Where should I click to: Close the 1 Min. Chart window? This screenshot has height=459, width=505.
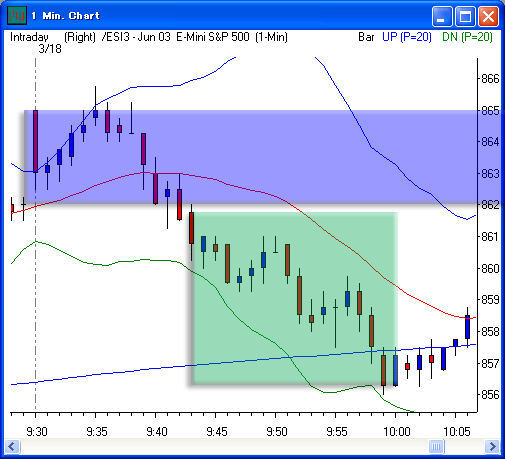click(x=489, y=16)
